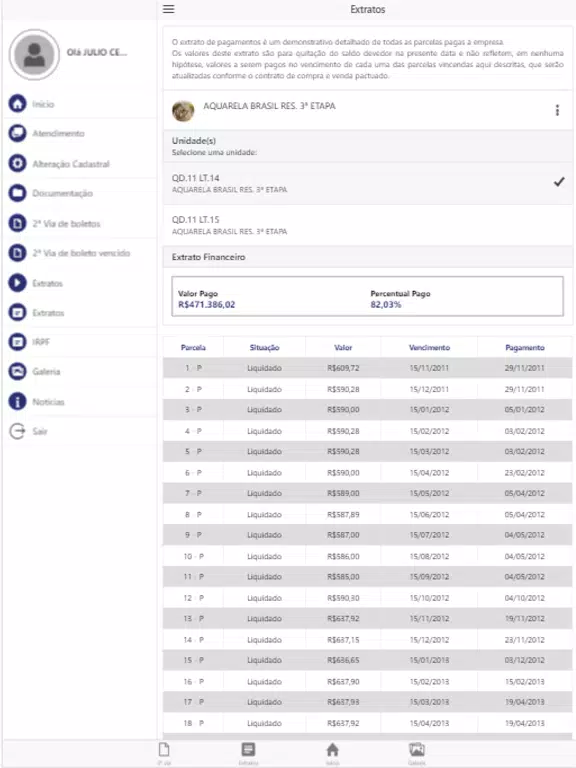
Task: Click the Parcela column header
Action: [x=193, y=347]
